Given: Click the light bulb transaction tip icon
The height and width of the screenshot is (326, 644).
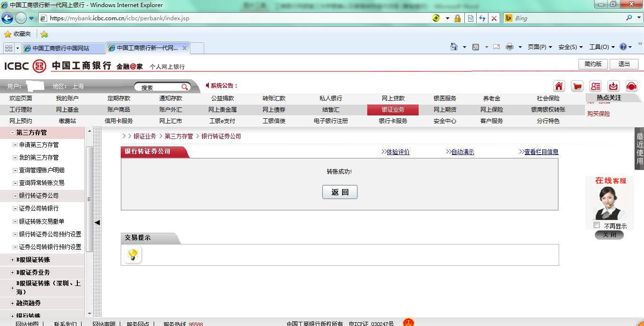Looking at the screenshot, I should [x=133, y=255].
